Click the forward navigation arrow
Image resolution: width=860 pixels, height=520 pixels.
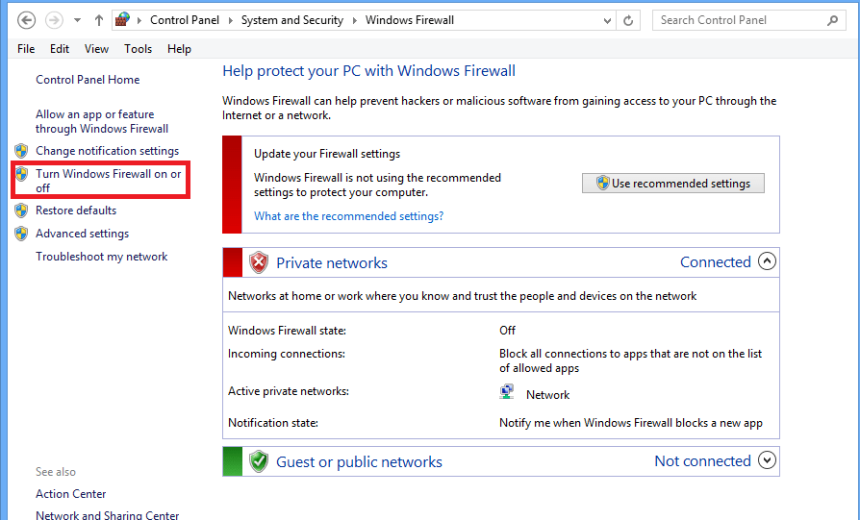click(54, 20)
